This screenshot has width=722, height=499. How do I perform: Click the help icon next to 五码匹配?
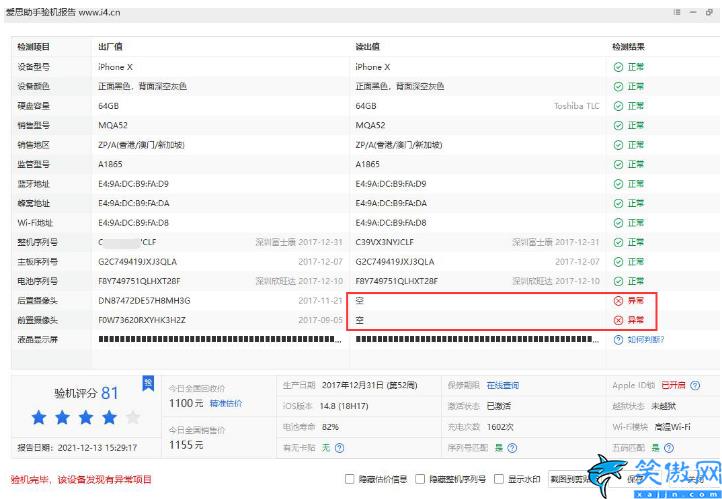669,447
